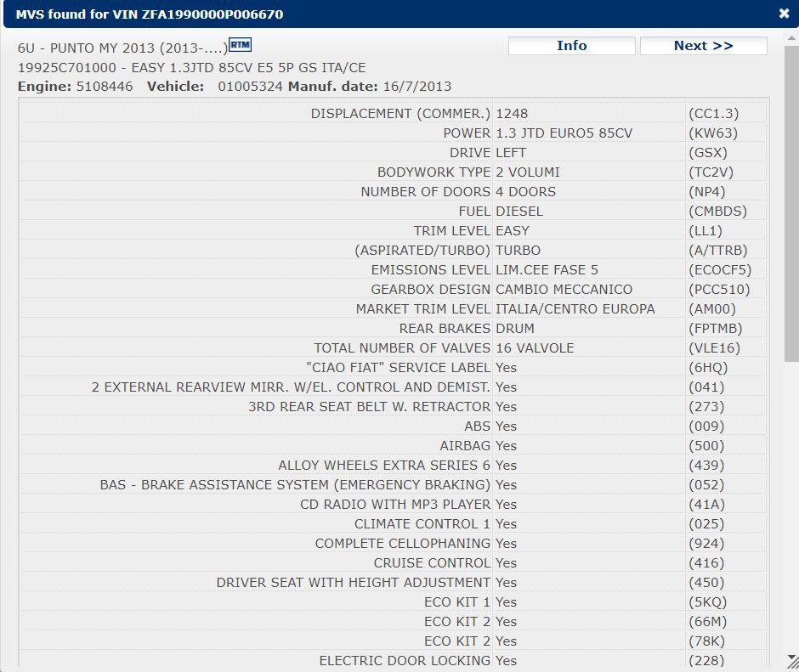Select TURBO value
The width and height of the screenshot is (799, 672).
pyautogui.click(x=518, y=250)
